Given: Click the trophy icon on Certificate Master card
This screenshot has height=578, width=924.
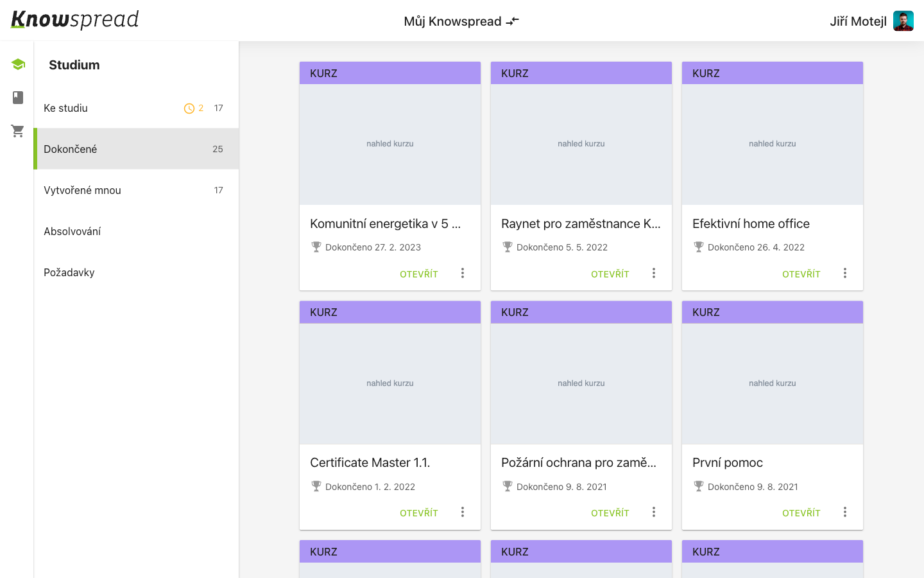Looking at the screenshot, I should [316, 486].
